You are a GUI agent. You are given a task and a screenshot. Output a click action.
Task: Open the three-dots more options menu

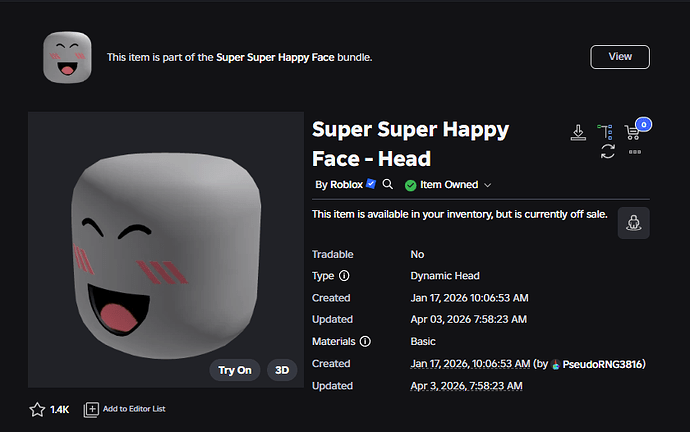click(635, 152)
